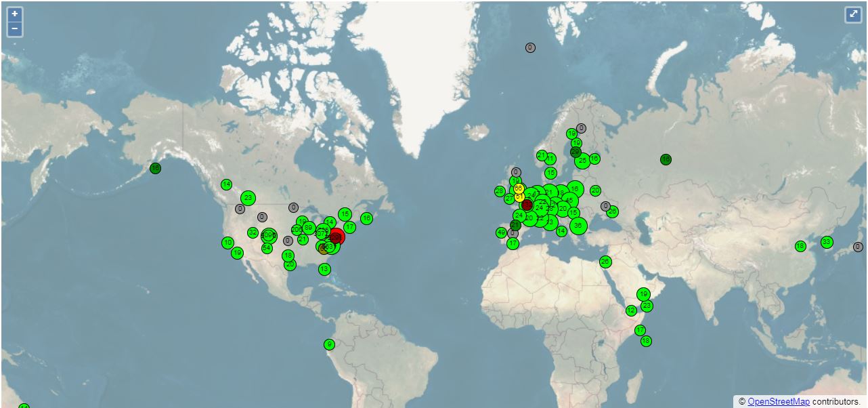868x408 pixels.
Task: Select the dark green marker labeled 29
Action: point(576,152)
